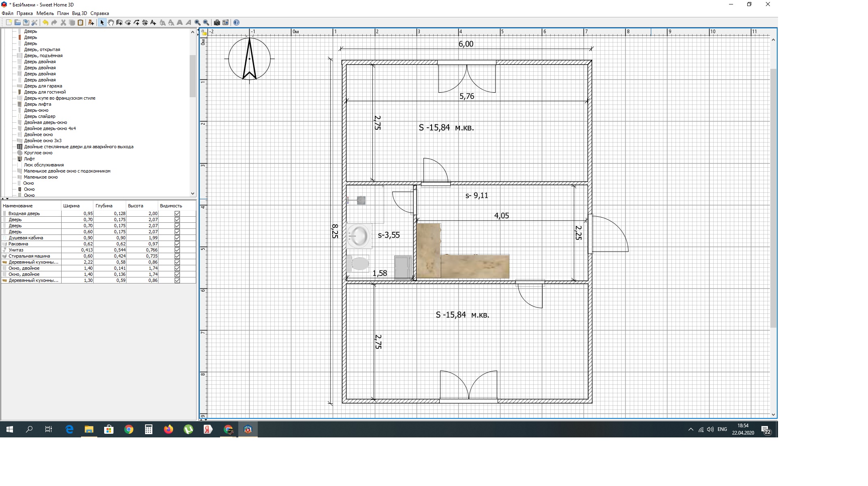
Task: Click catalog scrollbar up arrow
Action: [x=192, y=32]
